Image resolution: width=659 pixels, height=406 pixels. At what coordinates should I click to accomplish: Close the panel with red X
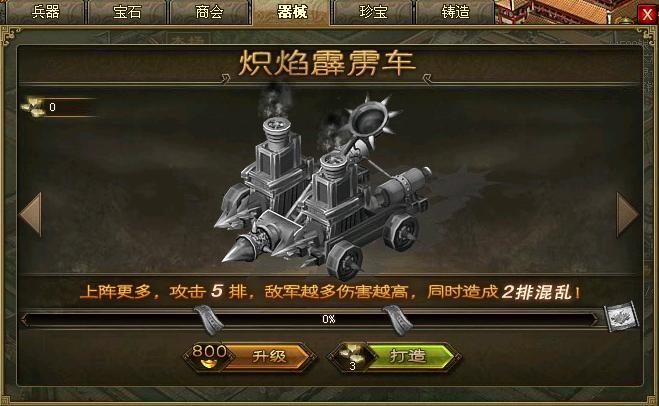click(646, 15)
